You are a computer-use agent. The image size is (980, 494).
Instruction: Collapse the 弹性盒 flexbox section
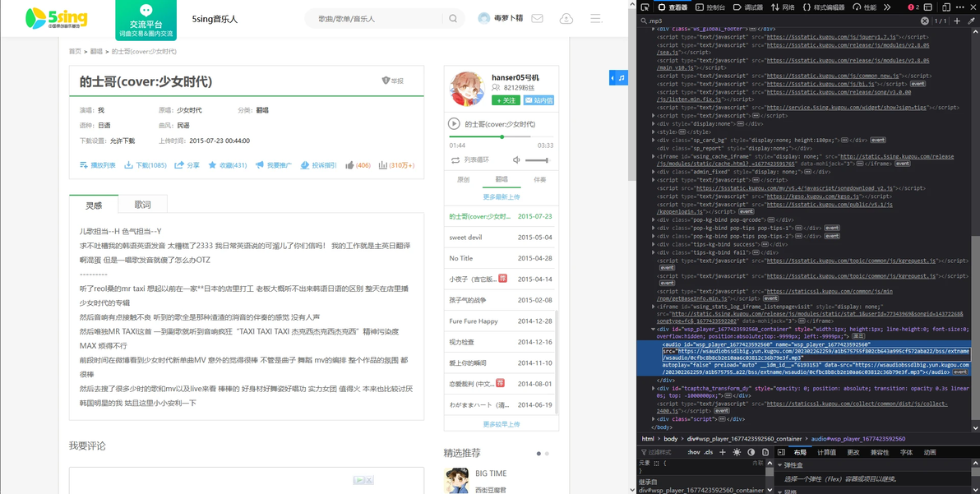780,465
